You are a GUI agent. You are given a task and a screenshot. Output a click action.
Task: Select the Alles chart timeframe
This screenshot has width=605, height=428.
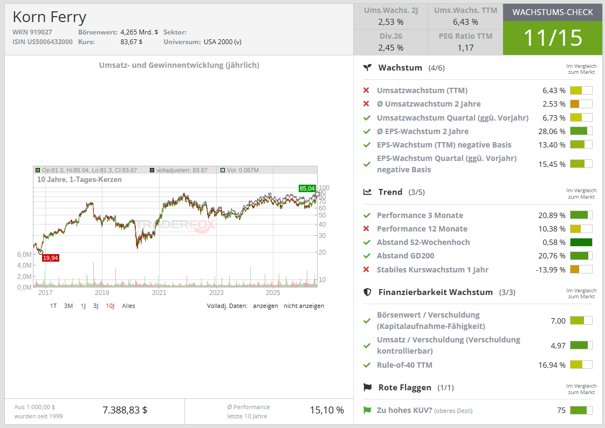(x=128, y=306)
